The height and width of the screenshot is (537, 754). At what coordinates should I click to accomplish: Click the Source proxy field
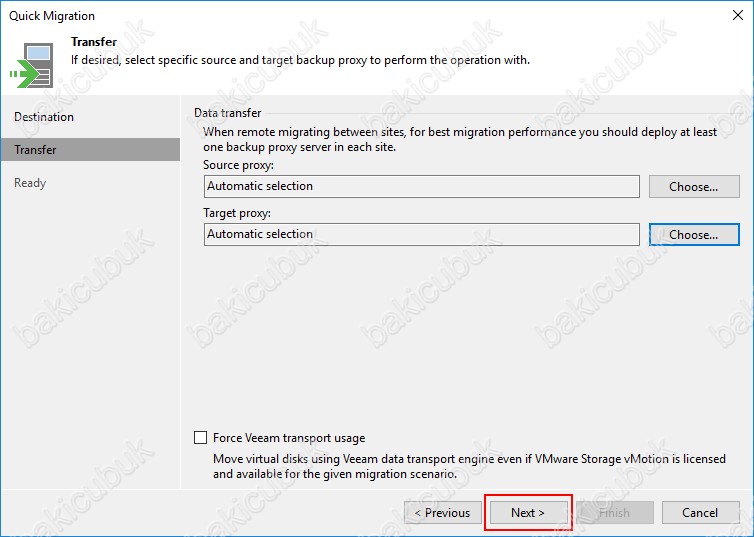point(422,187)
